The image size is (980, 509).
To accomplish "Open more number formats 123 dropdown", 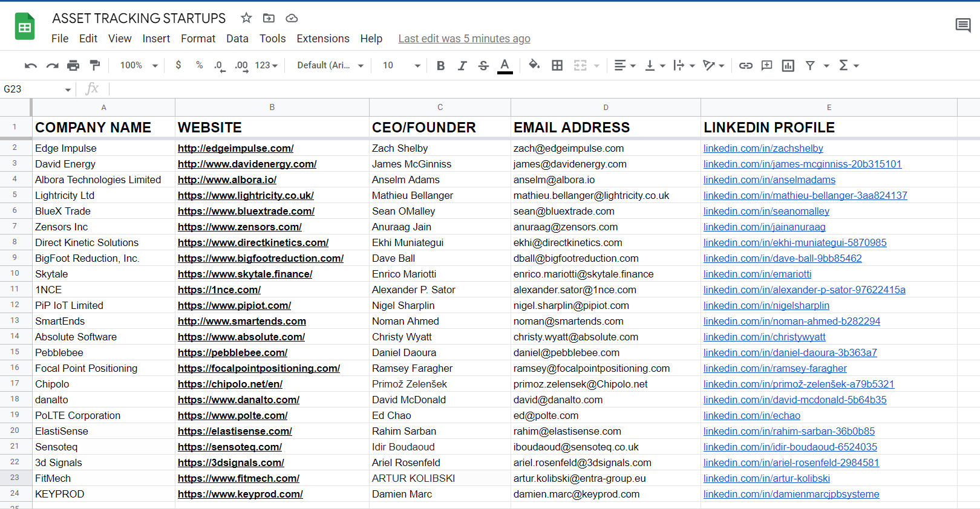I will 266,65.
